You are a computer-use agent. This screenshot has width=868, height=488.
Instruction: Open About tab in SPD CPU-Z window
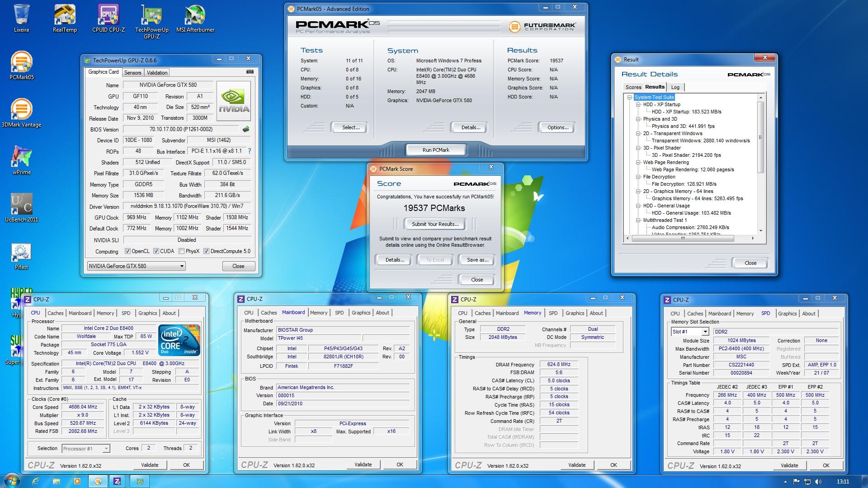pyautogui.click(x=808, y=313)
